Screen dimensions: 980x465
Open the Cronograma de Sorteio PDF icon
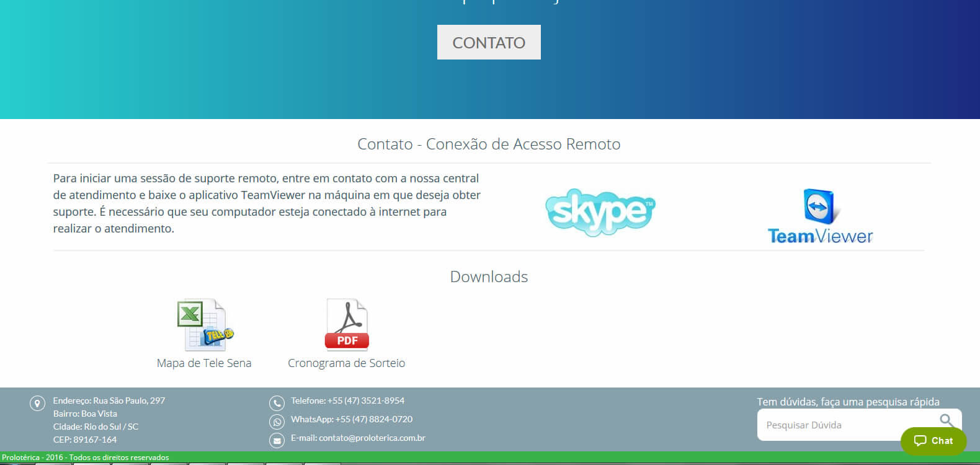347,325
